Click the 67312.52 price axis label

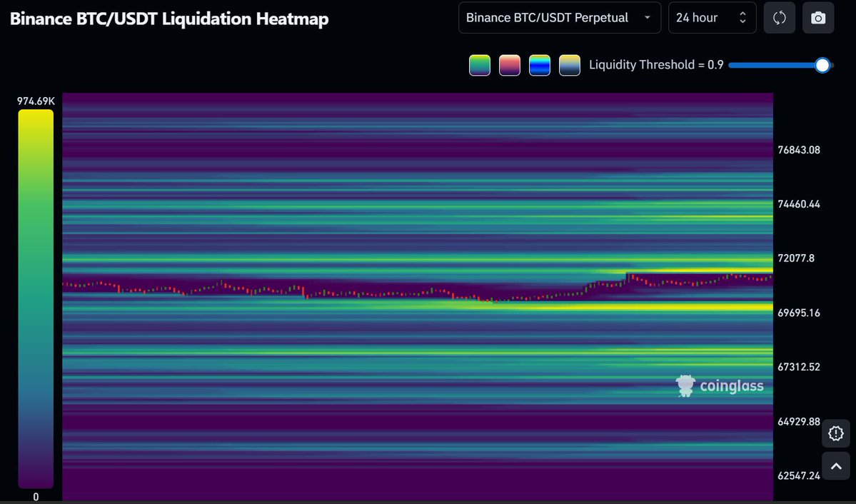coord(799,367)
